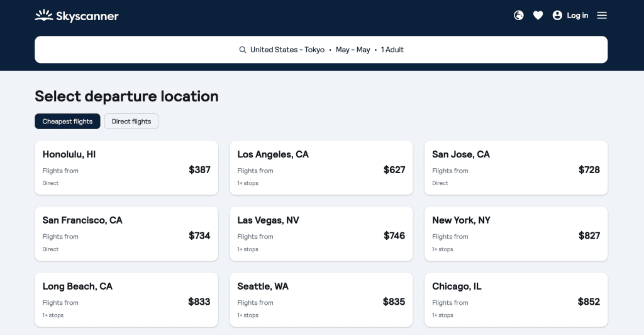Switch to Direct flights filter
644x335 pixels.
pos(131,122)
